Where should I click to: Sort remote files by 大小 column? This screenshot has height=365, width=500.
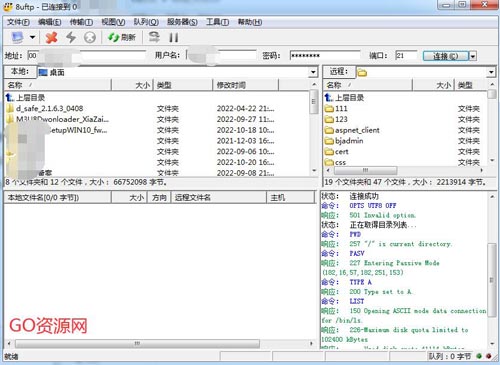[433, 85]
